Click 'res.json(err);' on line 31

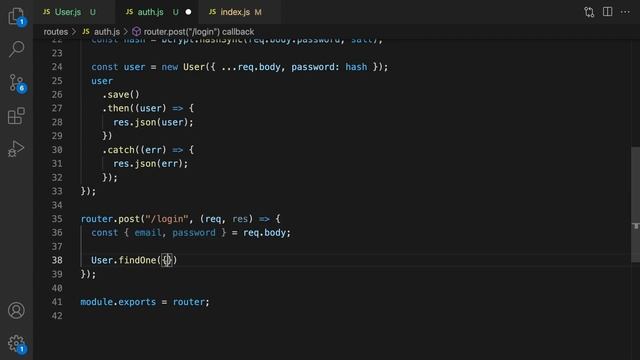click(x=151, y=164)
